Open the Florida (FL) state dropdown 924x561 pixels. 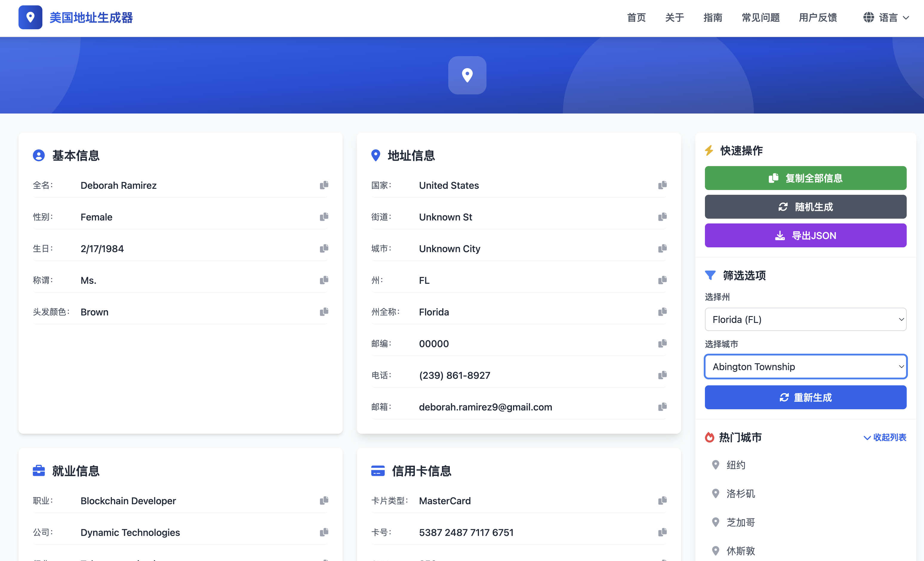(805, 319)
